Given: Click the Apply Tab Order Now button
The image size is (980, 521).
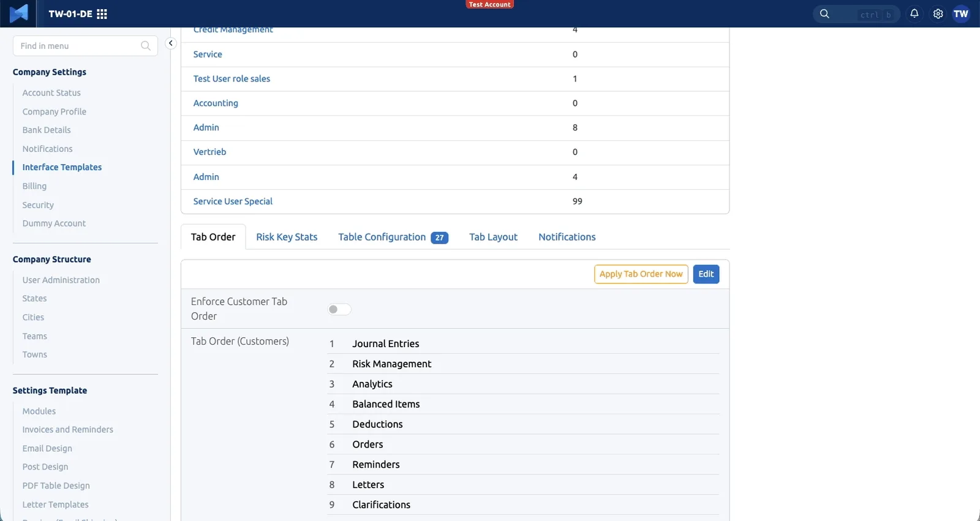Looking at the screenshot, I should point(641,274).
